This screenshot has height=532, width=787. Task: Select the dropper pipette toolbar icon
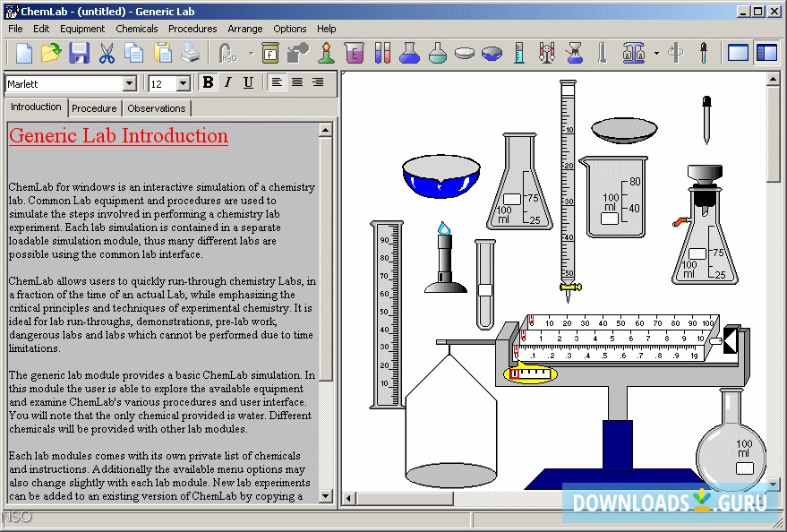click(x=704, y=53)
